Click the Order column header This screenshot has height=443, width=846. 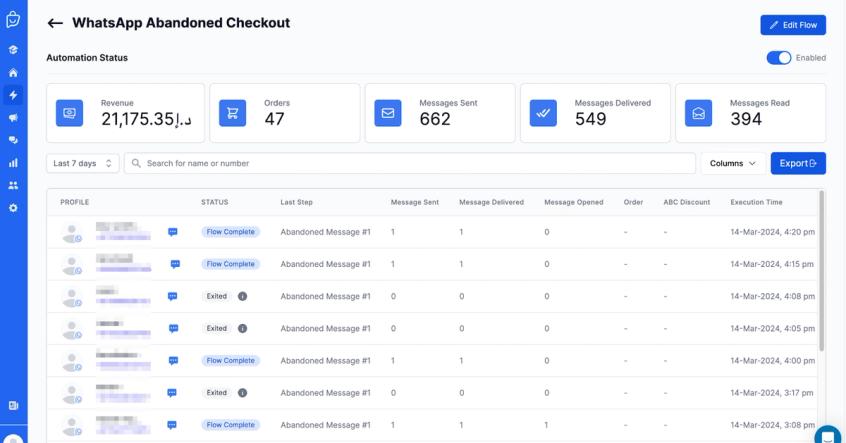[x=633, y=202]
